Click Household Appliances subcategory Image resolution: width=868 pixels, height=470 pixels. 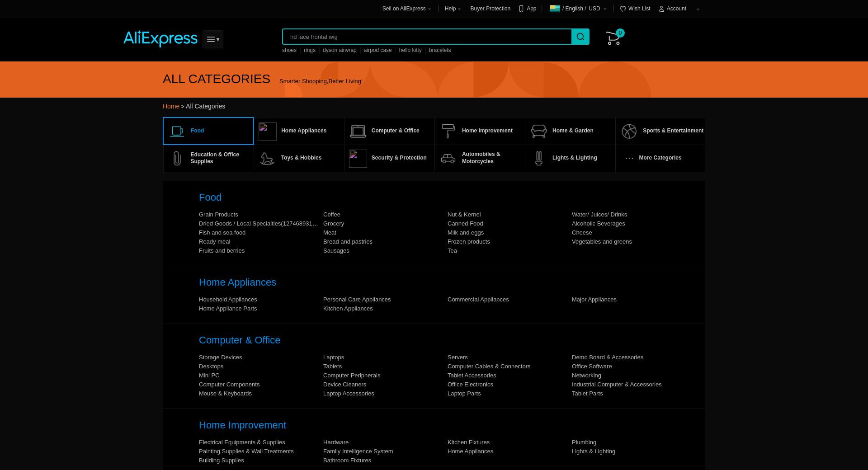coord(228,300)
